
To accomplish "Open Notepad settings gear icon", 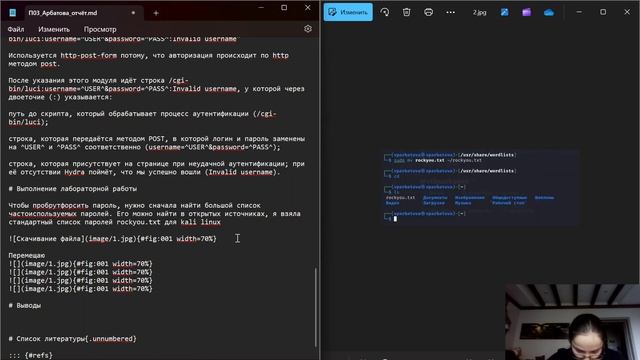I will point(308,29).
